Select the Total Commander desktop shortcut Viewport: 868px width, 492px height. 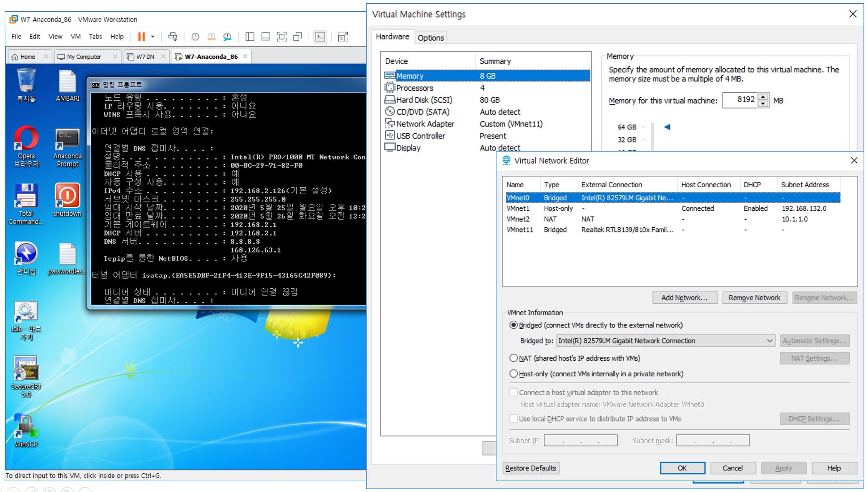click(x=26, y=204)
